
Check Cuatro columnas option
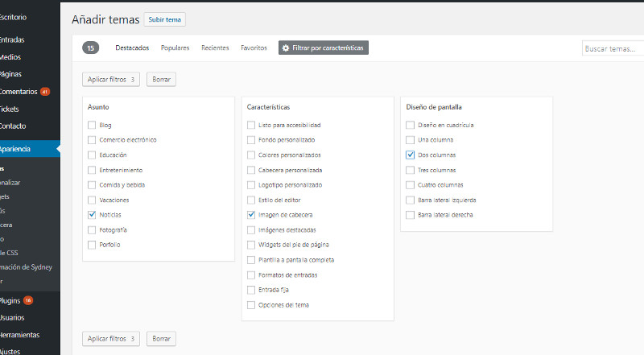[410, 185]
